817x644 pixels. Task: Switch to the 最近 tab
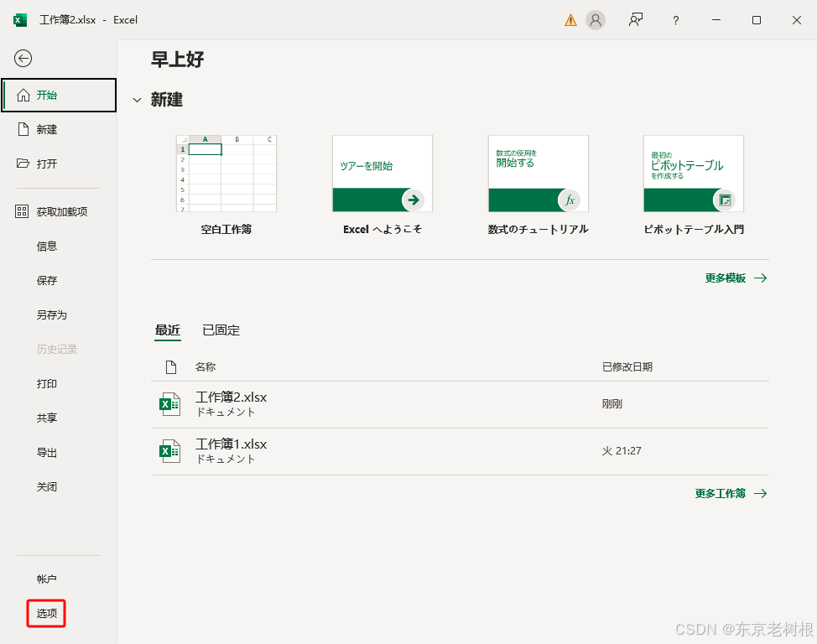coord(167,330)
